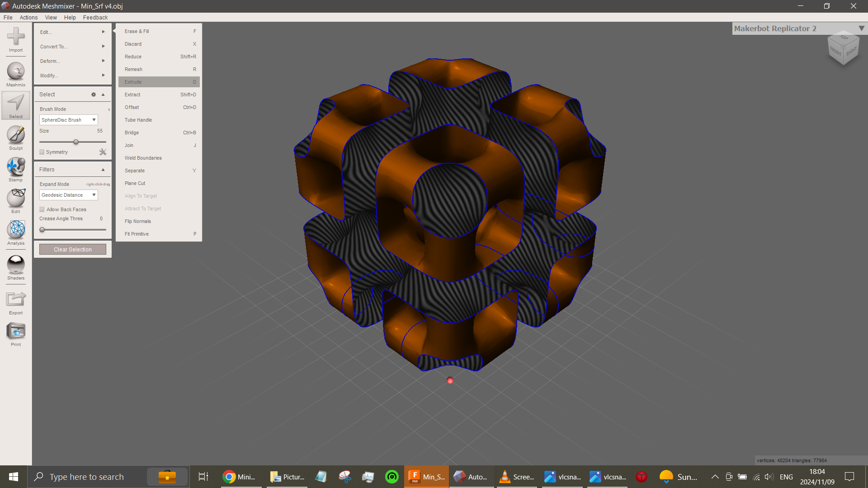868x488 pixels.
Task: Click the taskbar clock and date
Action: click(817, 477)
